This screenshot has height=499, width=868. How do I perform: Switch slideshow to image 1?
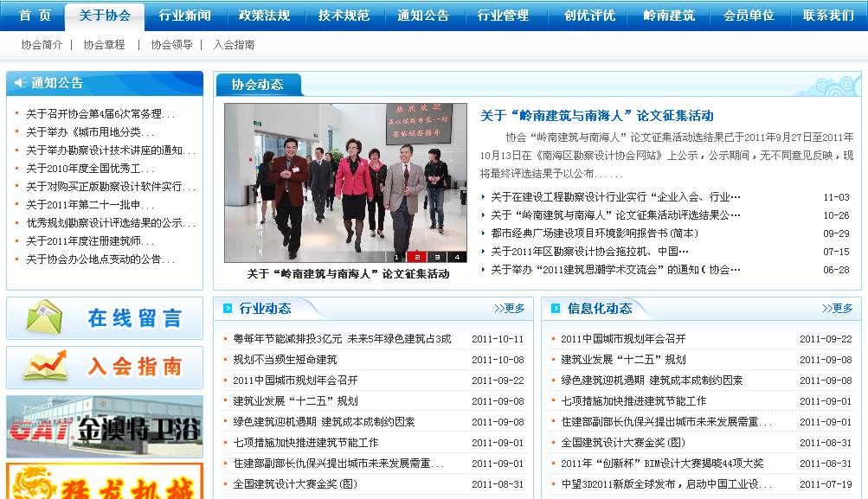click(397, 257)
